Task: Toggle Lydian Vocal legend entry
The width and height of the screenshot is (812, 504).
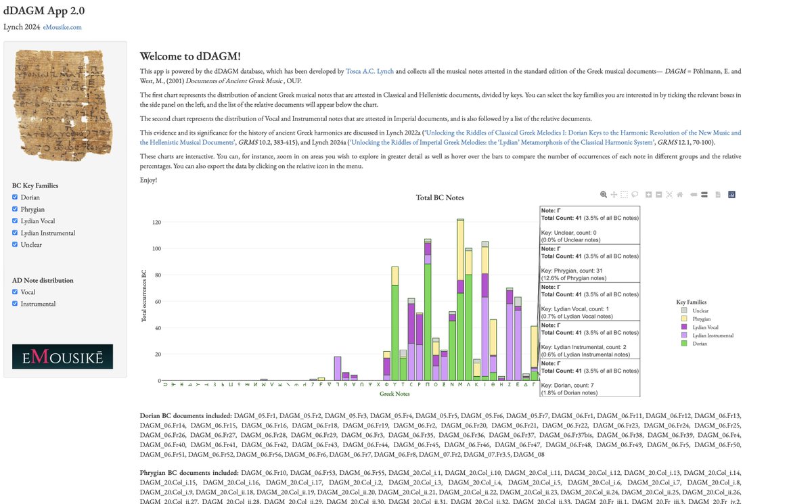Action: pos(701,327)
